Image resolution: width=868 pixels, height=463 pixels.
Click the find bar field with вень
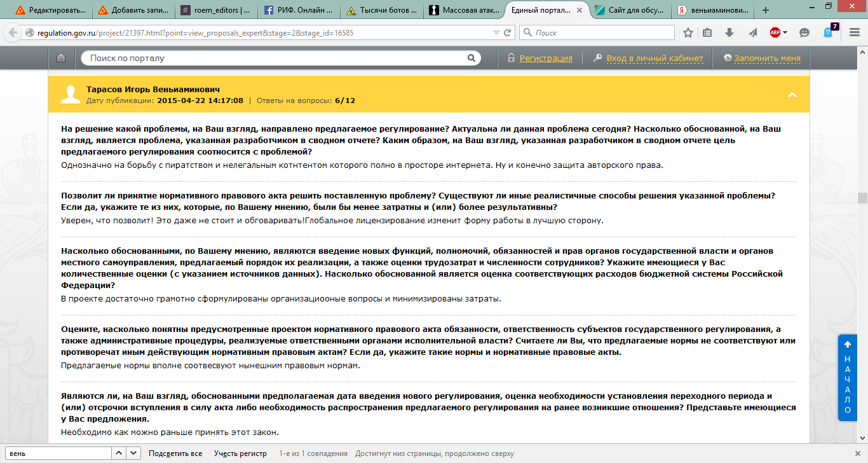pos(60,453)
